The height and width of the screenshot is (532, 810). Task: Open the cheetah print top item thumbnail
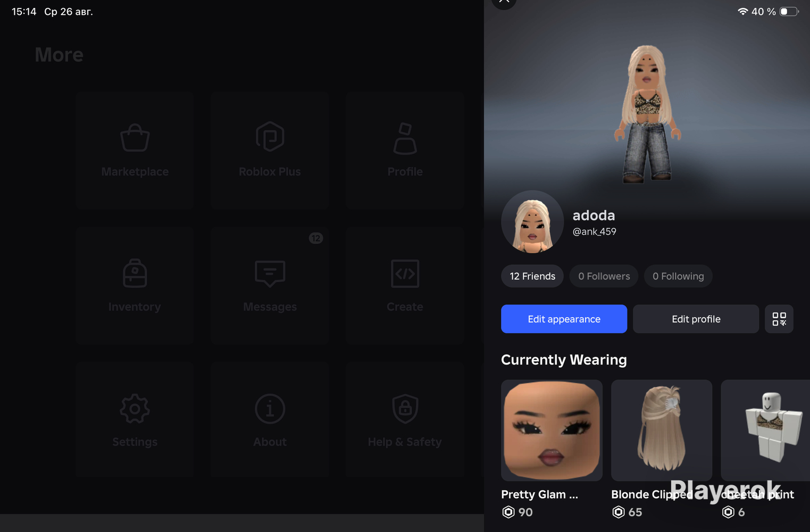click(765, 430)
